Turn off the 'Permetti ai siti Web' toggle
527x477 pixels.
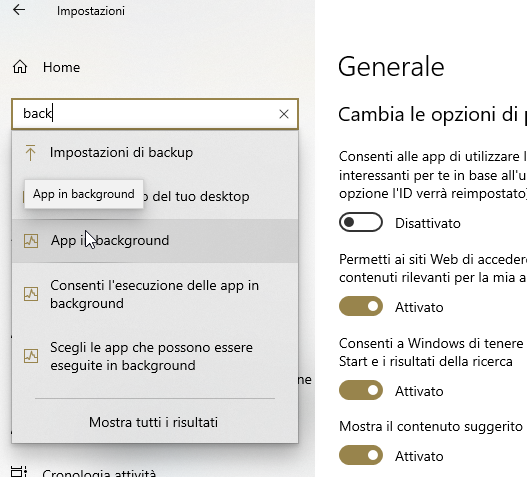click(361, 306)
